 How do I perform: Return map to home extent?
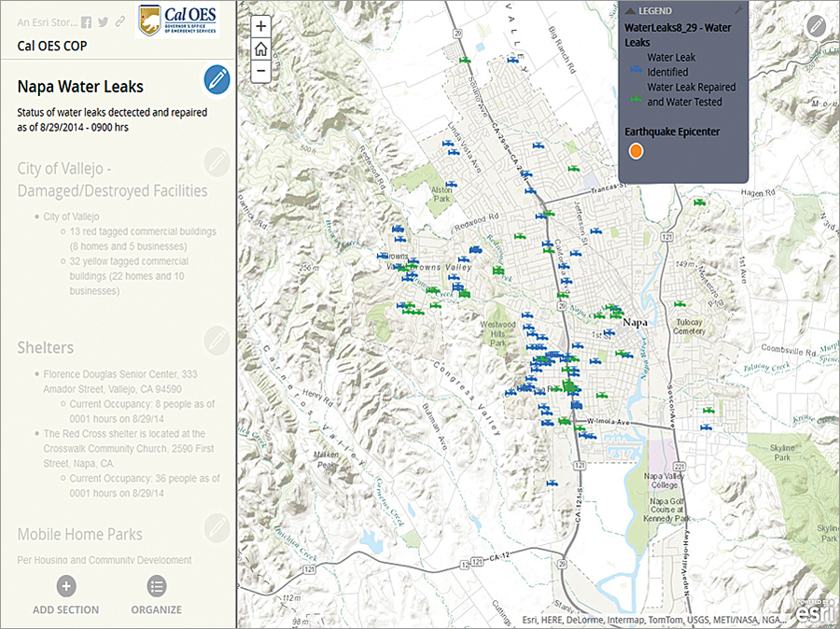point(261,49)
